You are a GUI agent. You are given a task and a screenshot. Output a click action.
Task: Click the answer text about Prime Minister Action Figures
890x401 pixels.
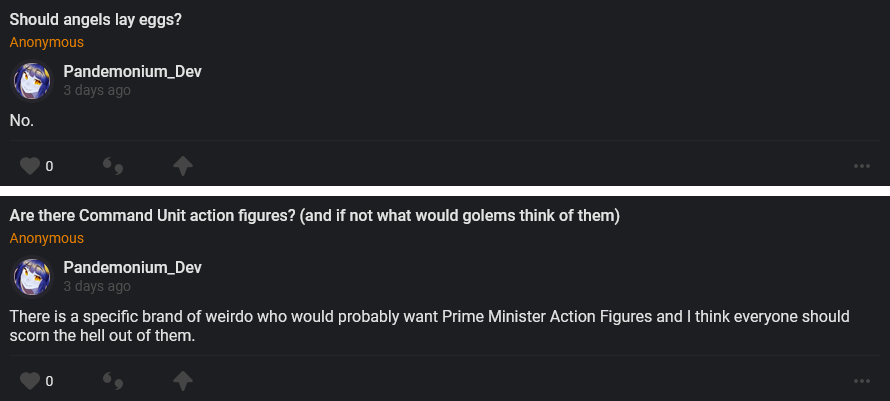coord(430,326)
